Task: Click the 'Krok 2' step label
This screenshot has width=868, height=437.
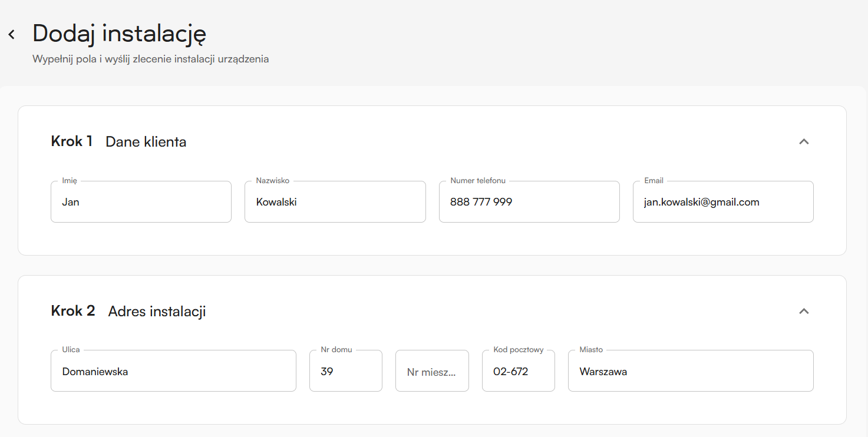Action: 73,311
